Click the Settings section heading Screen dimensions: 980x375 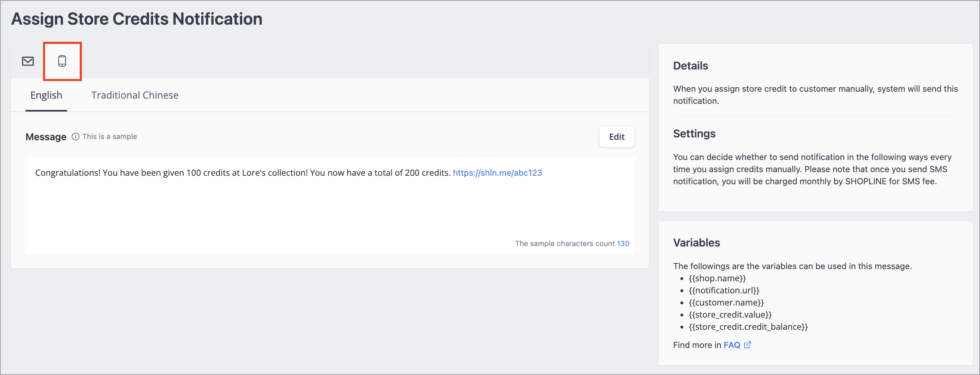[694, 134]
